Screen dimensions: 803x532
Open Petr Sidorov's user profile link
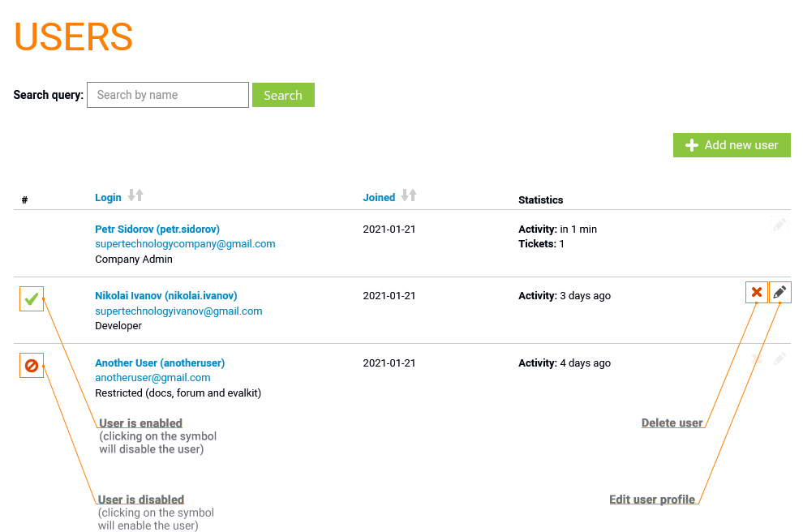pyautogui.click(x=157, y=230)
